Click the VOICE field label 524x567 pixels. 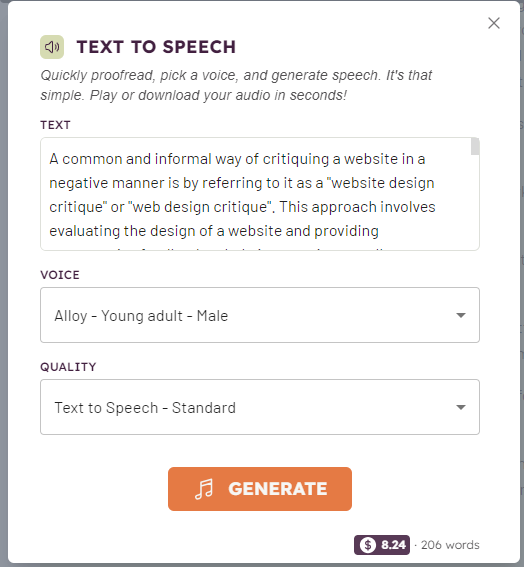tap(60, 275)
